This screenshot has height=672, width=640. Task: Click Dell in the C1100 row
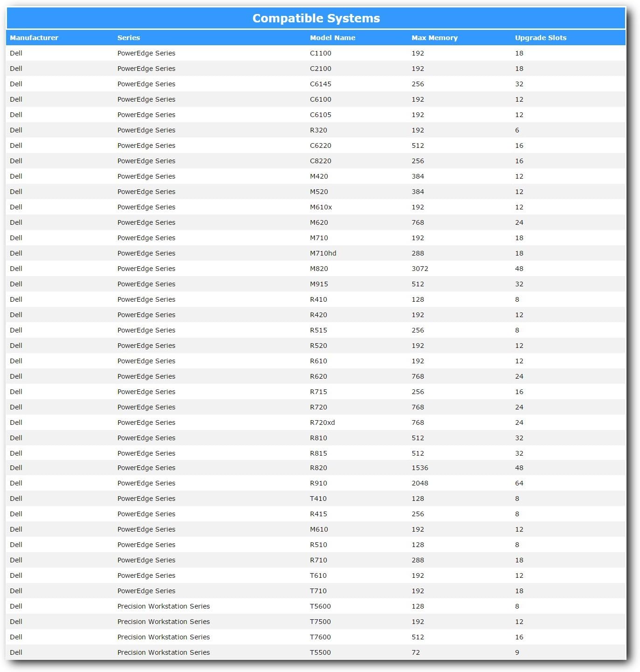coord(16,53)
